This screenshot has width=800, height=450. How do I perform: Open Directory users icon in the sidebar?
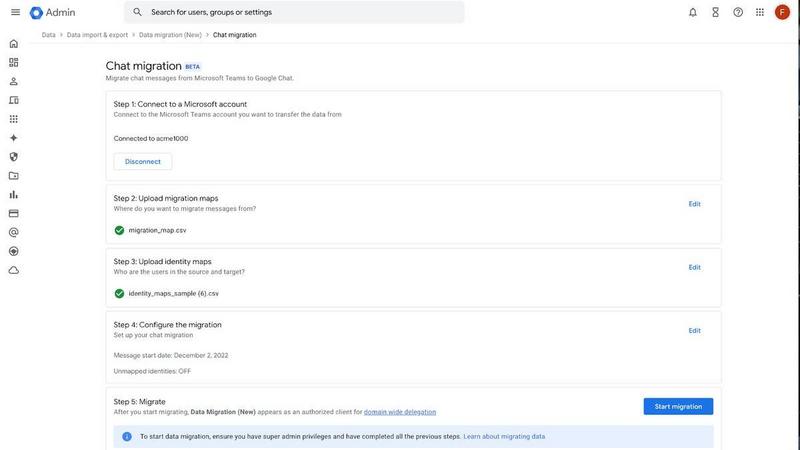point(14,81)
